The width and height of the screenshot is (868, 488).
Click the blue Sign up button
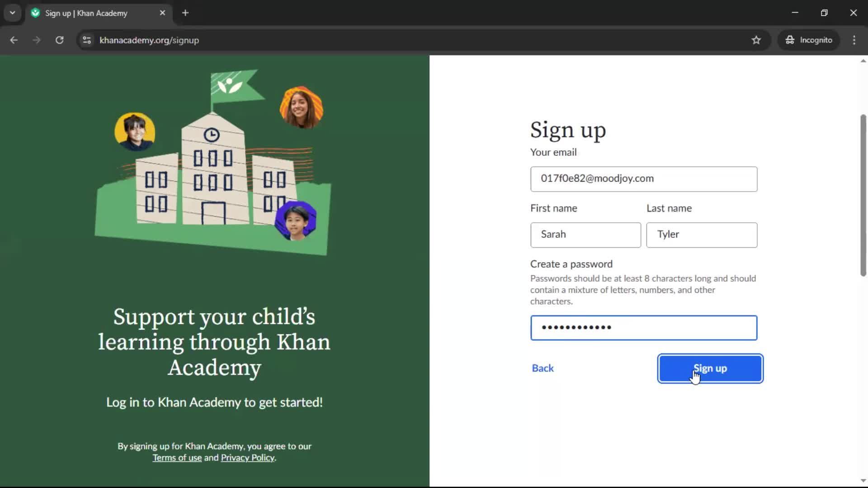710,368
